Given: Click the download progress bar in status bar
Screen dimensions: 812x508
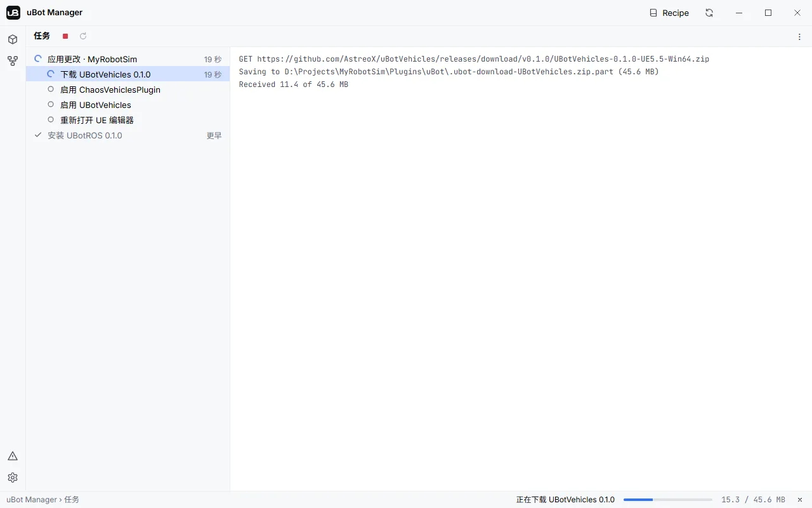Looking at the screenshot, I should 667,500.
